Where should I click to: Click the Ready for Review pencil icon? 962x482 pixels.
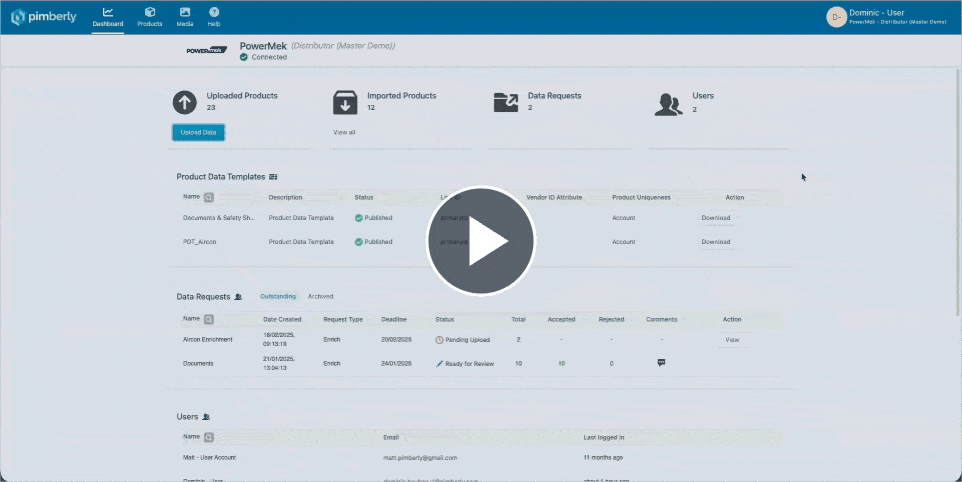[439, 364]
